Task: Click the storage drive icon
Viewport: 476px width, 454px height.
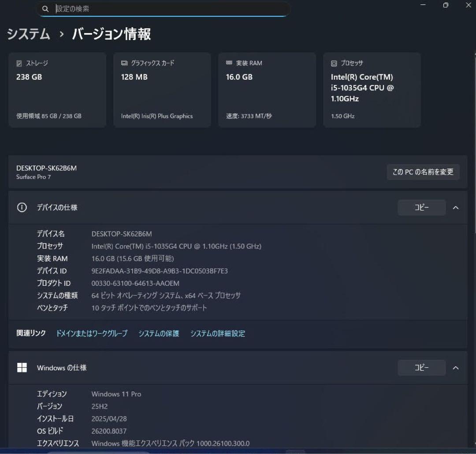Action: click(19, 63)
